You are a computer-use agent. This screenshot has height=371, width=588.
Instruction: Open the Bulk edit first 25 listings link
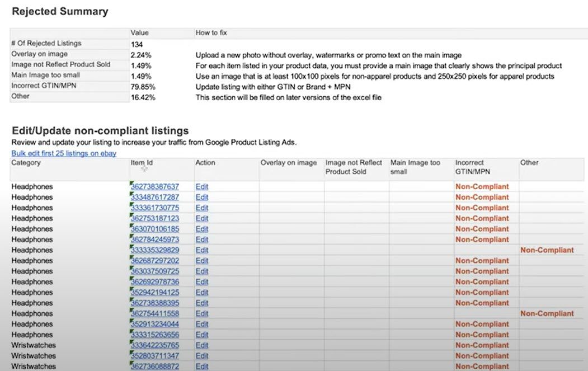click(64, 153)
